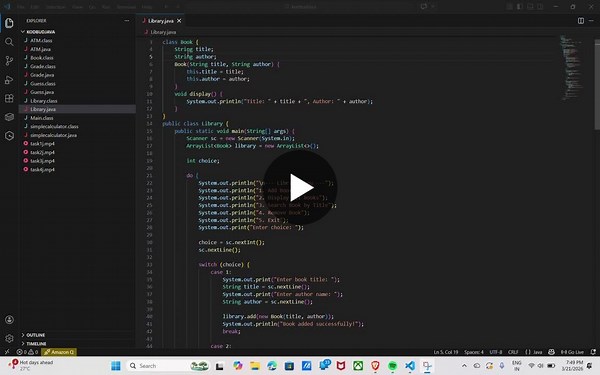Viewport: 600px width, 375px height.
Task: Click UTF-8 encoding selector
Action: 496,352
